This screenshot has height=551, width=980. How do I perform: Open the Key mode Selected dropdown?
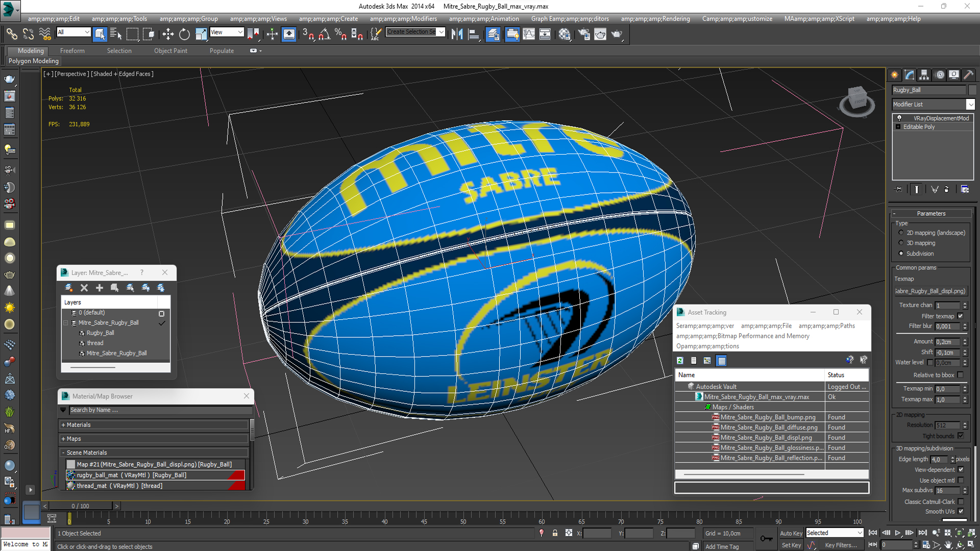[x=834, y=533]
